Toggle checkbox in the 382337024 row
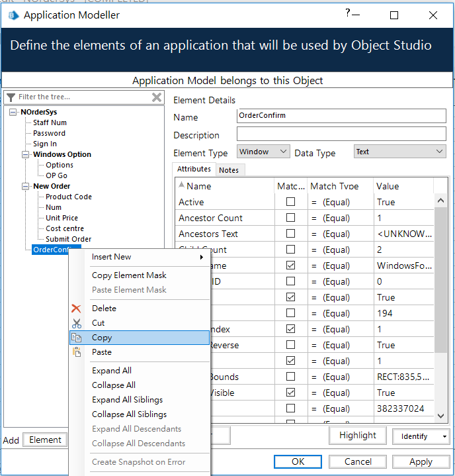The width and height of the screenshot is (455, 476). coord(290,408)
